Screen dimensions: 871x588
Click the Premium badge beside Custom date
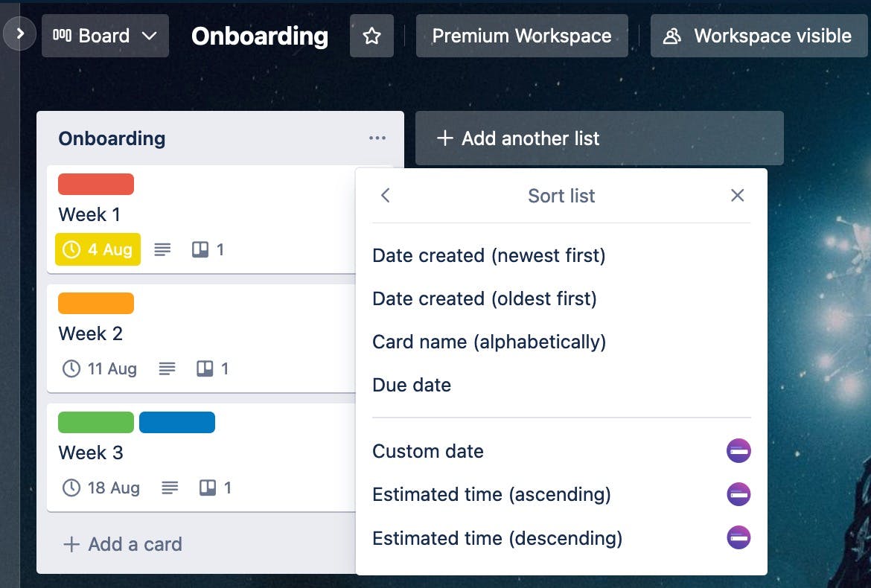[738, 450]
